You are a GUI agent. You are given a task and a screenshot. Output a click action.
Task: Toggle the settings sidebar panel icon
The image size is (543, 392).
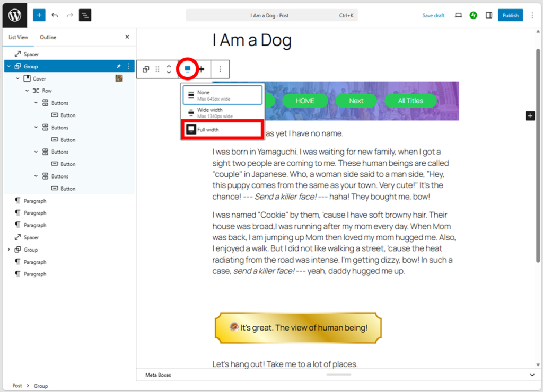[x=489, y=15]
